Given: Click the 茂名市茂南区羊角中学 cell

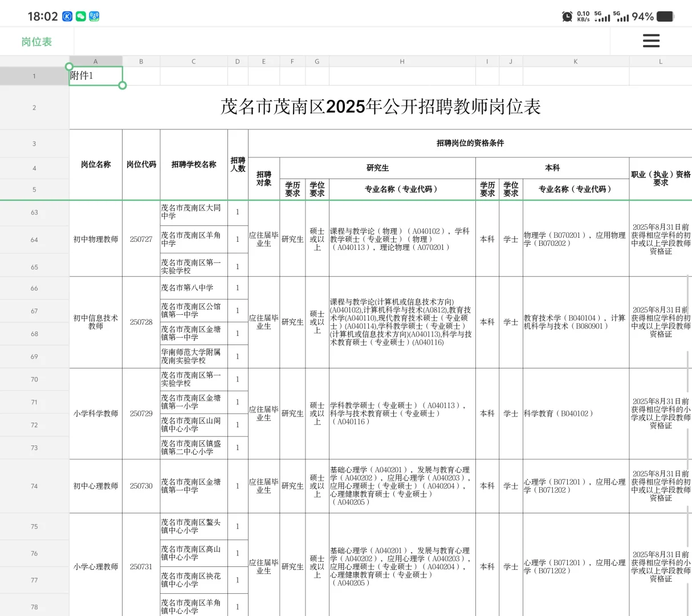Looking at the screenshot, I should point(194,240).
